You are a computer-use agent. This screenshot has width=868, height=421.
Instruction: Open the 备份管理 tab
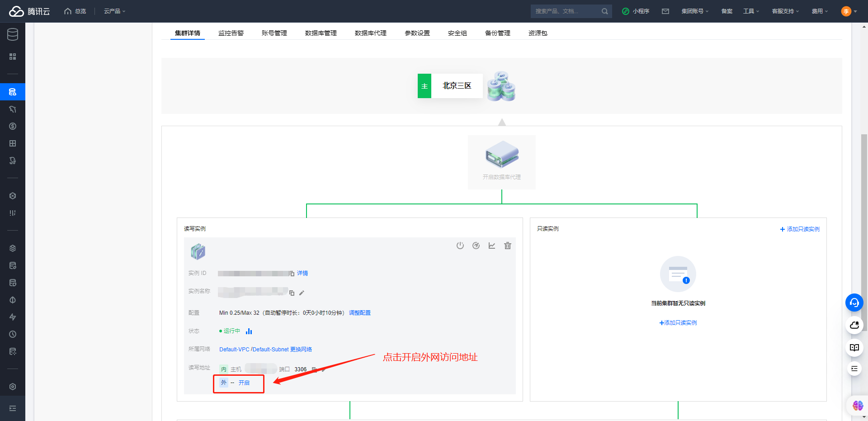pyautogui.click(x=497, y=33)
